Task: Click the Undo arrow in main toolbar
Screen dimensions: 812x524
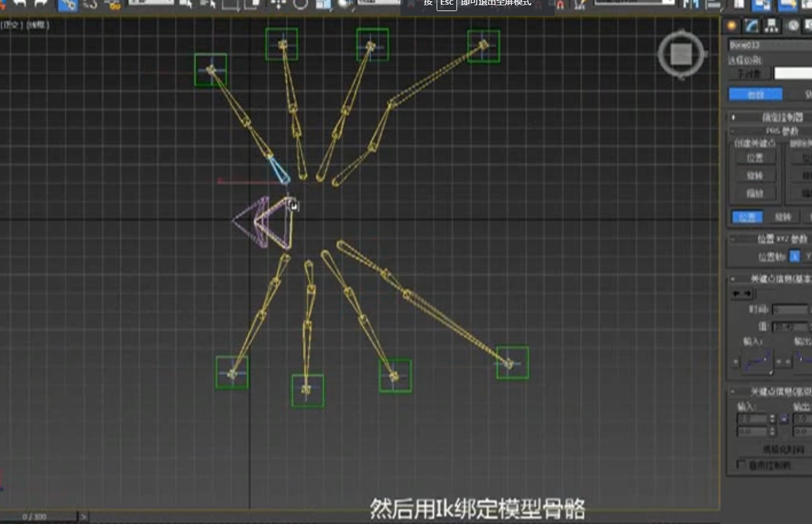Action: click(x=20, y=4)
